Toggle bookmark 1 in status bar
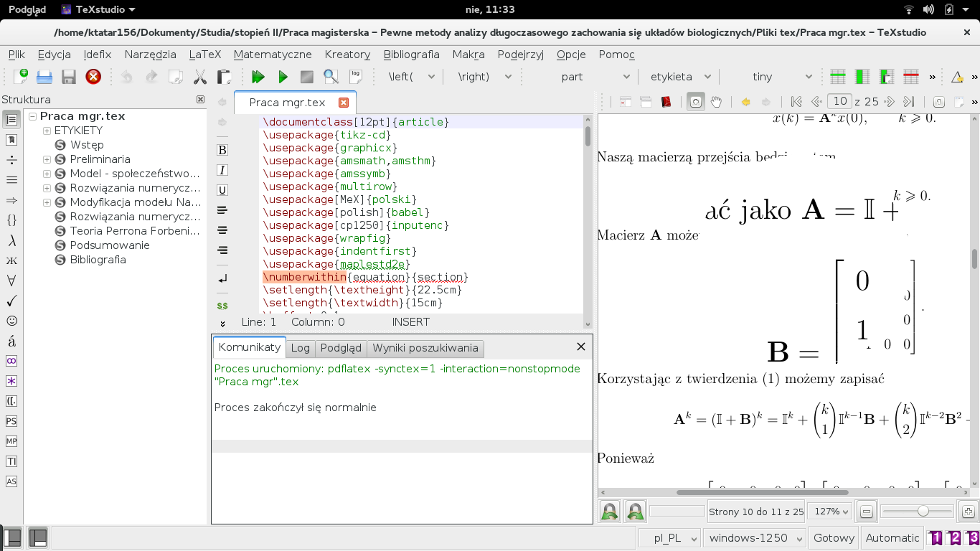 [x=936, y=538]
